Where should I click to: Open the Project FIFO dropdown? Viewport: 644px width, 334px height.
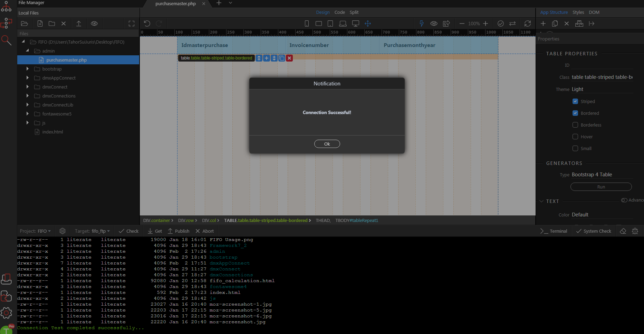35,231
